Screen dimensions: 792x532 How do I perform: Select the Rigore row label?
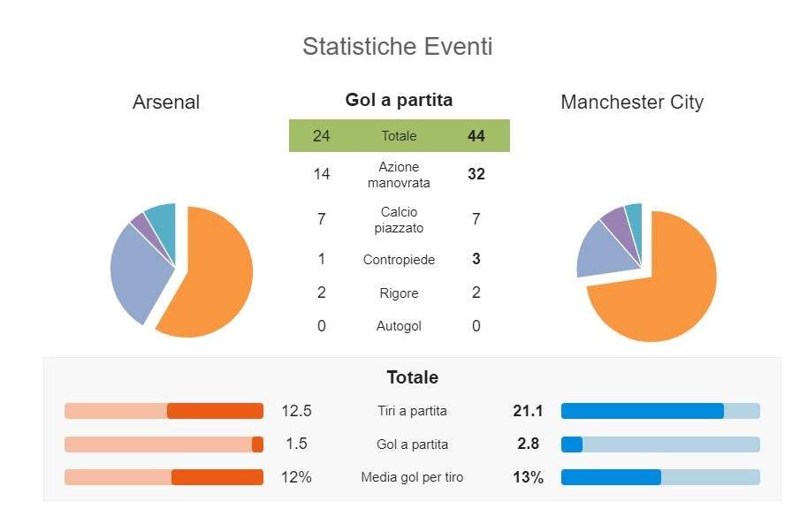point(399,293)
